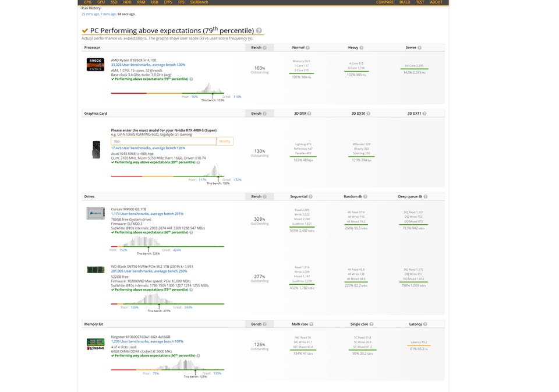559x392 pixels.
Task: Open help icon next to Deep queue 4k
Action: [425, 196]
